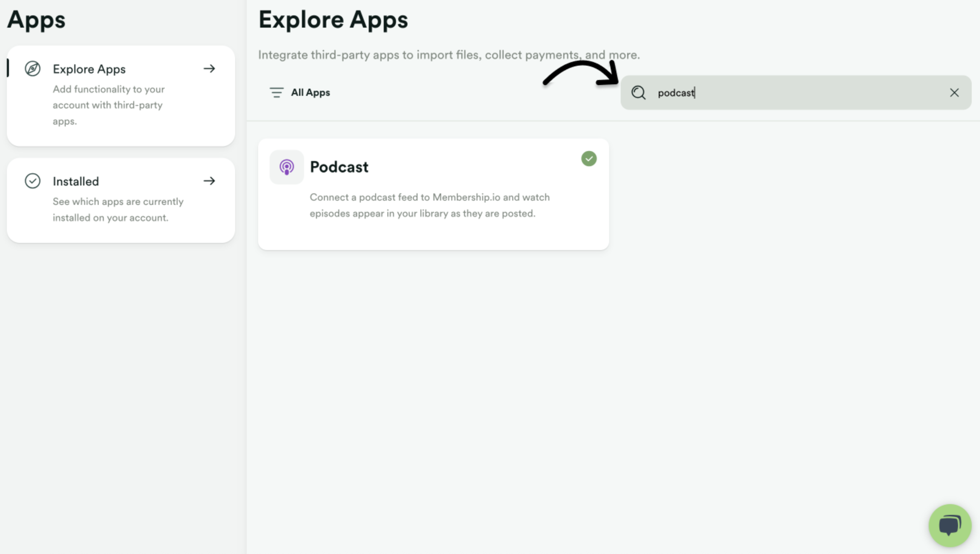Click the green installed checkmark on Podcast
The image size is (980, 554).
tap(589, 159)
